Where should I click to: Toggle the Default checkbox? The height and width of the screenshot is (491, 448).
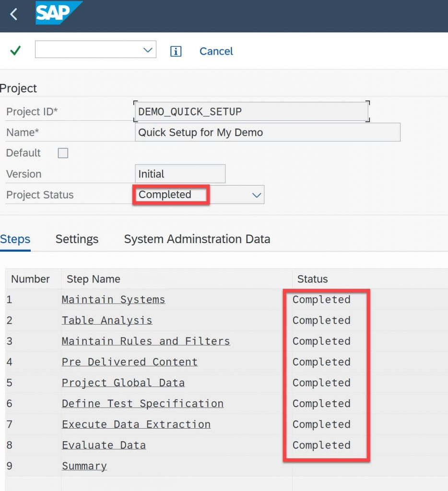(x=63, y=153)
